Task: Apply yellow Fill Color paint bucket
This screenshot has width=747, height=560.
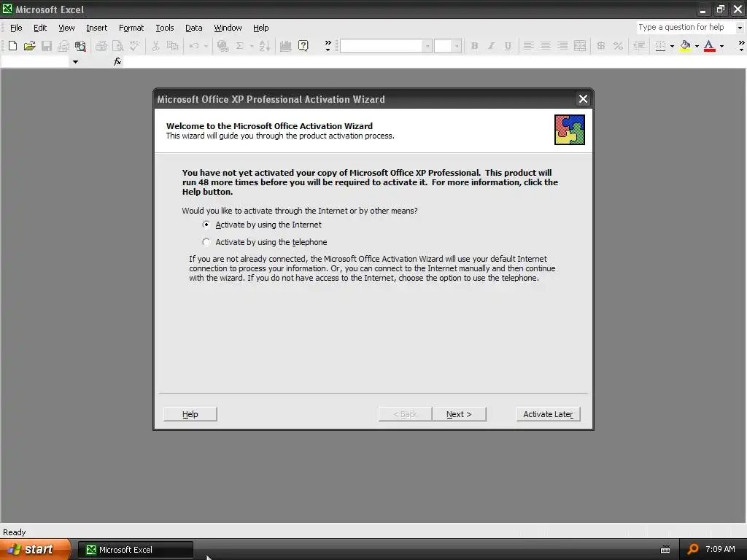Action: tap(686, 46)
